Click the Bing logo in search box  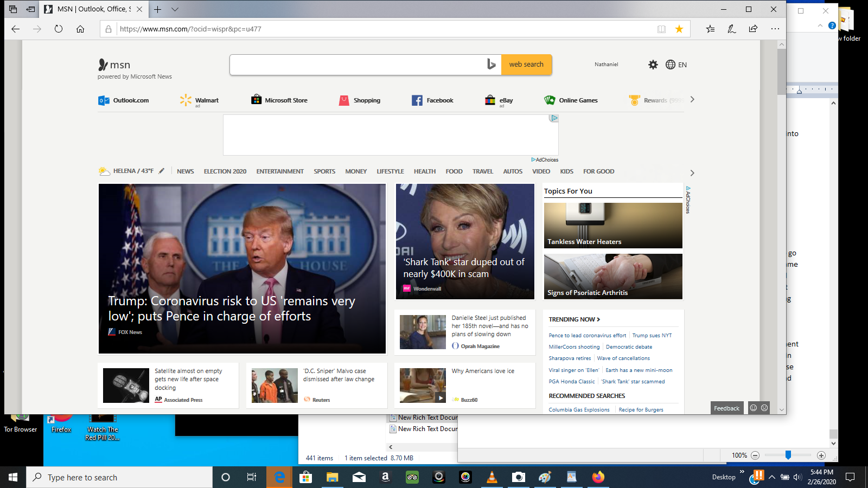coord(491,65)
